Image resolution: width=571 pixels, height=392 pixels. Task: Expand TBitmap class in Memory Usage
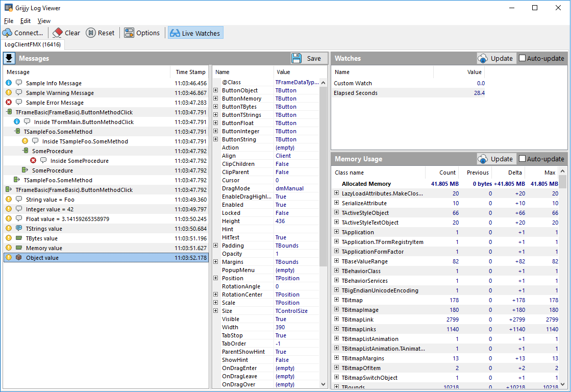point(337,300)
